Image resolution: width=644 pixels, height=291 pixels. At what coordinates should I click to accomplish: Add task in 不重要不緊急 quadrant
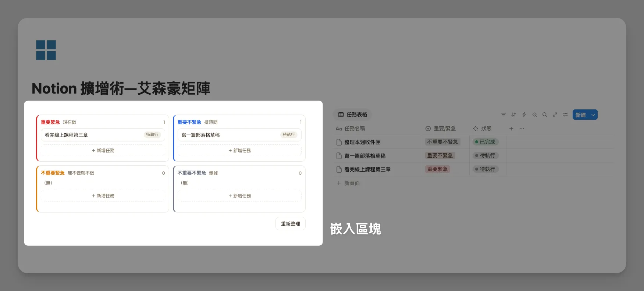[239, 196]
